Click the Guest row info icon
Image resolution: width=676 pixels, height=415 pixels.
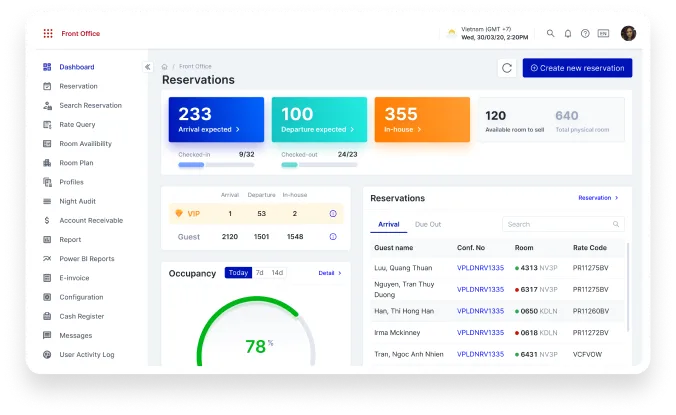pos(333,237)
